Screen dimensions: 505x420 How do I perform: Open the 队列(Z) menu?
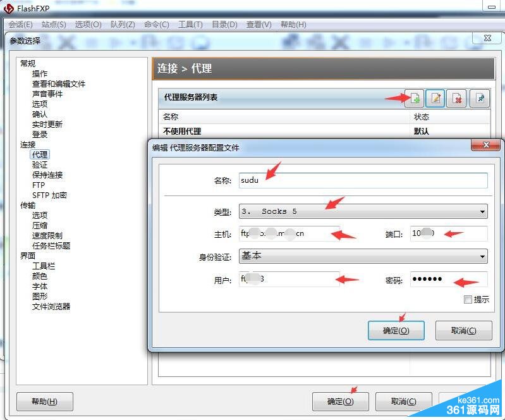click(123, 25)
